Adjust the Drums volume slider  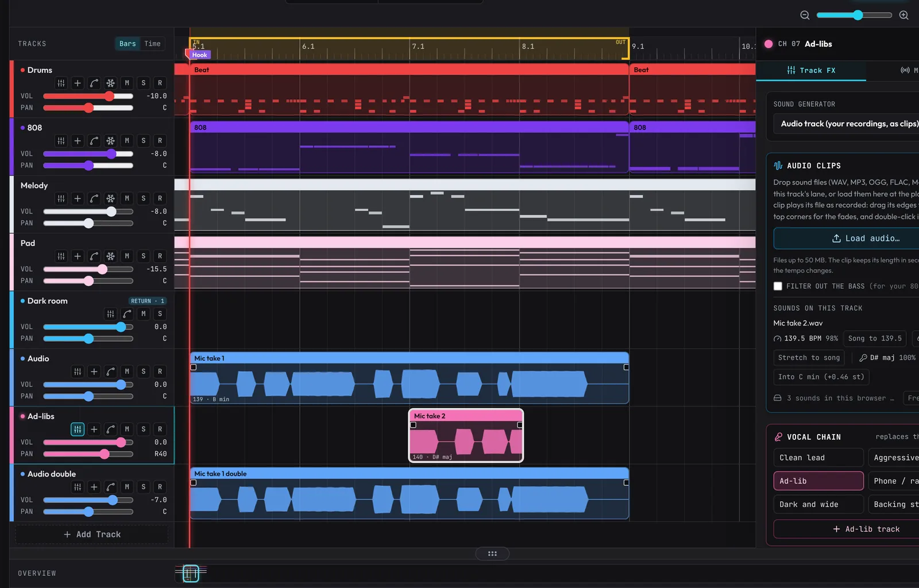[x=88, y=96]
